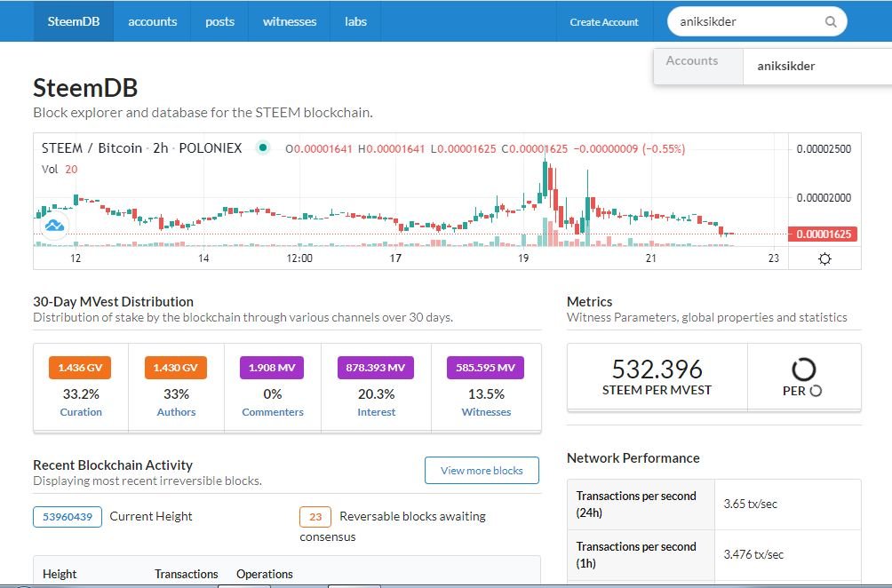This screenshot has height=588, width=892.
Task: Click the TradingView cloud logo on chart
Action: (54, 226)
